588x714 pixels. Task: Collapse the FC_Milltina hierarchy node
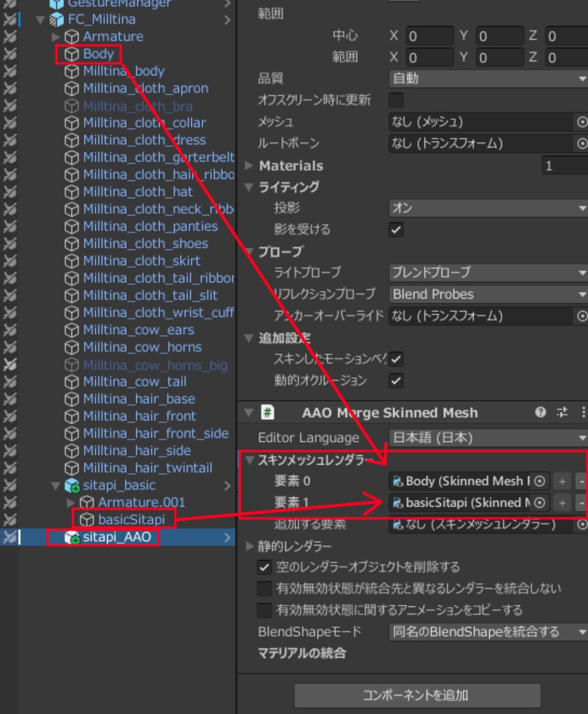click(x=40, y=20)
